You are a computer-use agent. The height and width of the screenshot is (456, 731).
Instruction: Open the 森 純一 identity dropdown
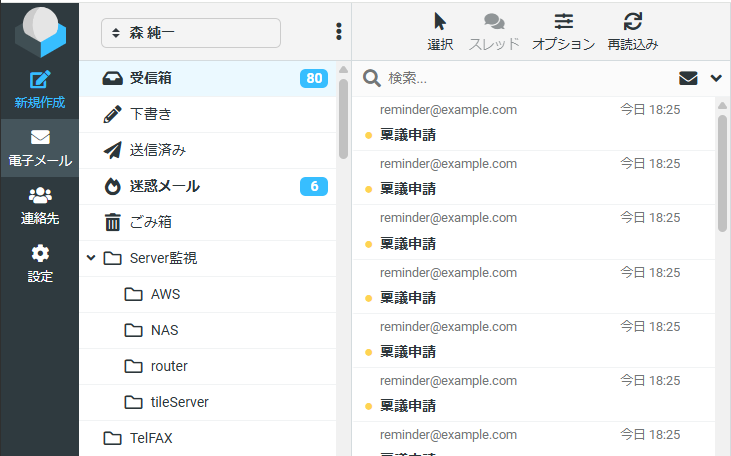pos(191,33)
